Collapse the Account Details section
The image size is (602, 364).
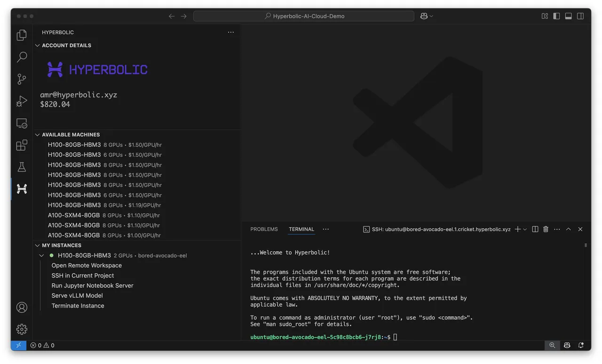point(38,46)
